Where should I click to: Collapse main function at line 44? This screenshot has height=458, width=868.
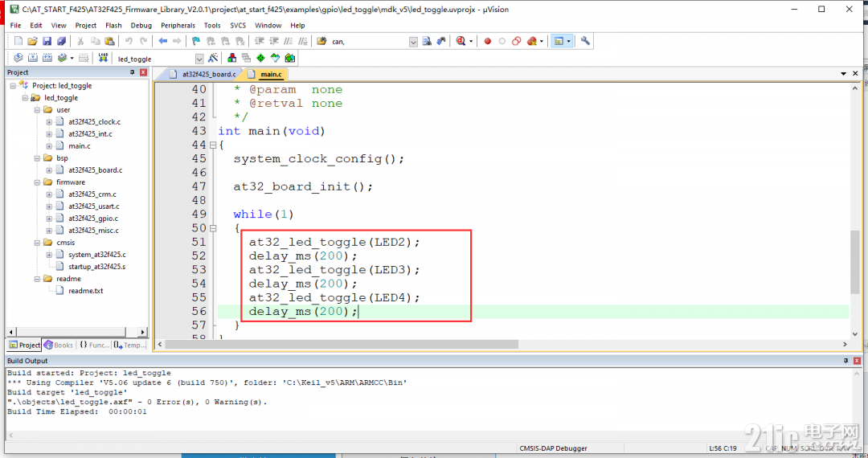[x=213, y=145]
